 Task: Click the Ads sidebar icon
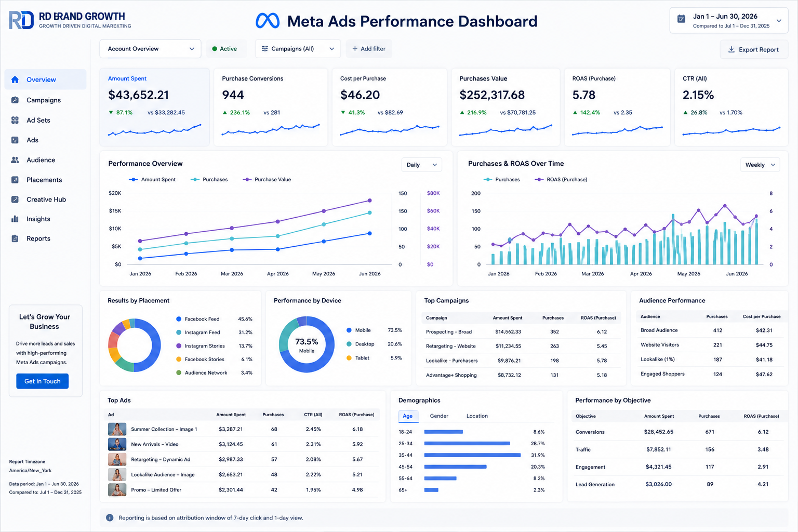[15, 140]
